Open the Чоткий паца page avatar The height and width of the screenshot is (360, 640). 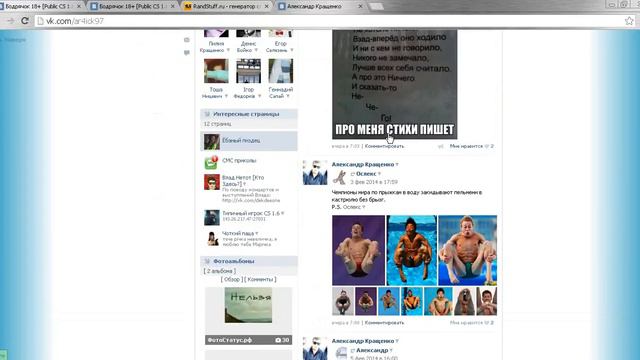(x=212, y=238)
